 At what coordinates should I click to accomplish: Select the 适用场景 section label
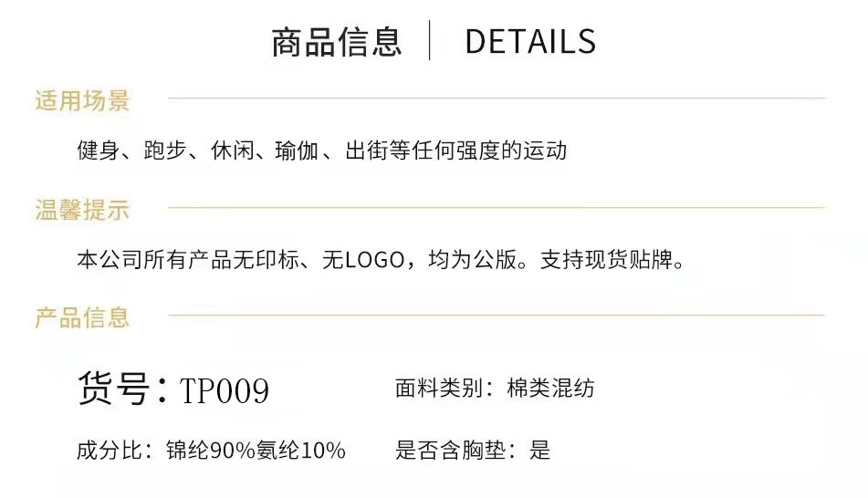(x=82, y=100)
